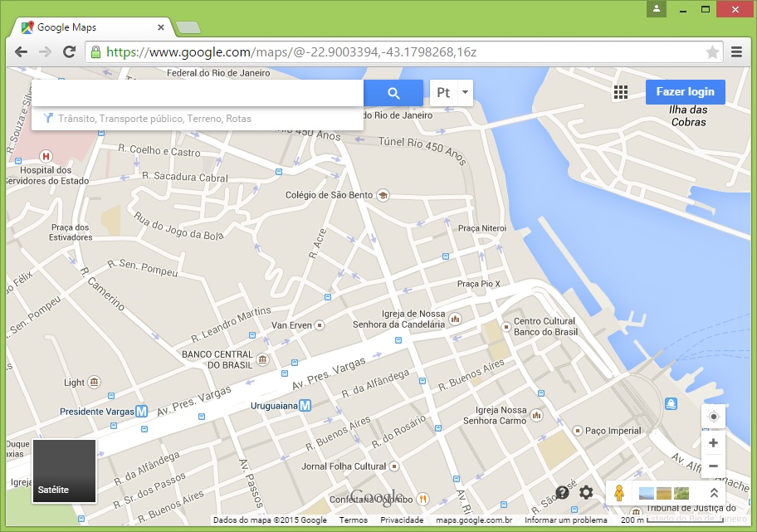Open the Chrome user profile button

[657, 8]
